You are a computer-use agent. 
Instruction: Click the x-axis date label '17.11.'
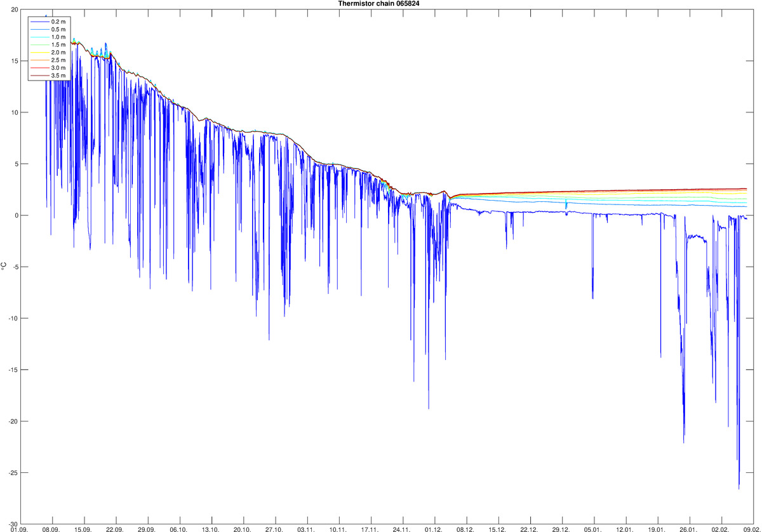[370, 529]
